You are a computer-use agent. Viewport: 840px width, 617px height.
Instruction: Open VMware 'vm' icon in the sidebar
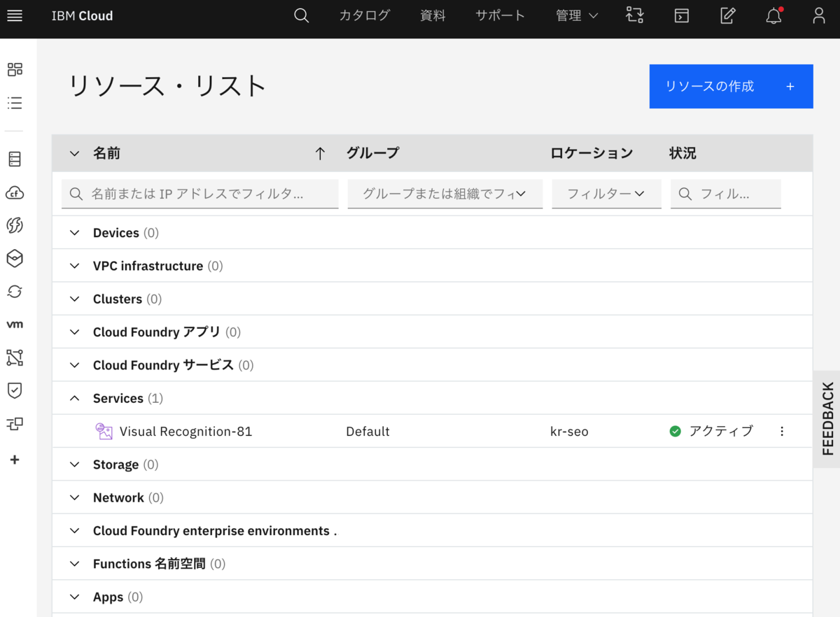[15, 325]
